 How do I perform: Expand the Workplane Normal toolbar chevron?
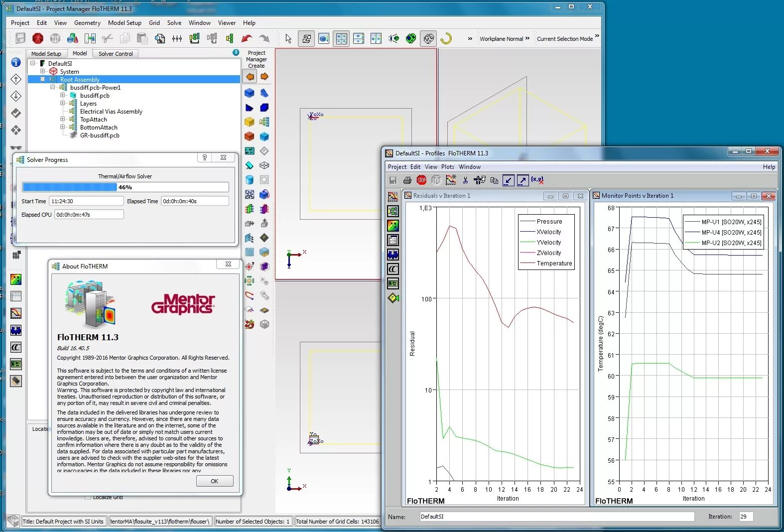[x=527, y=38]
